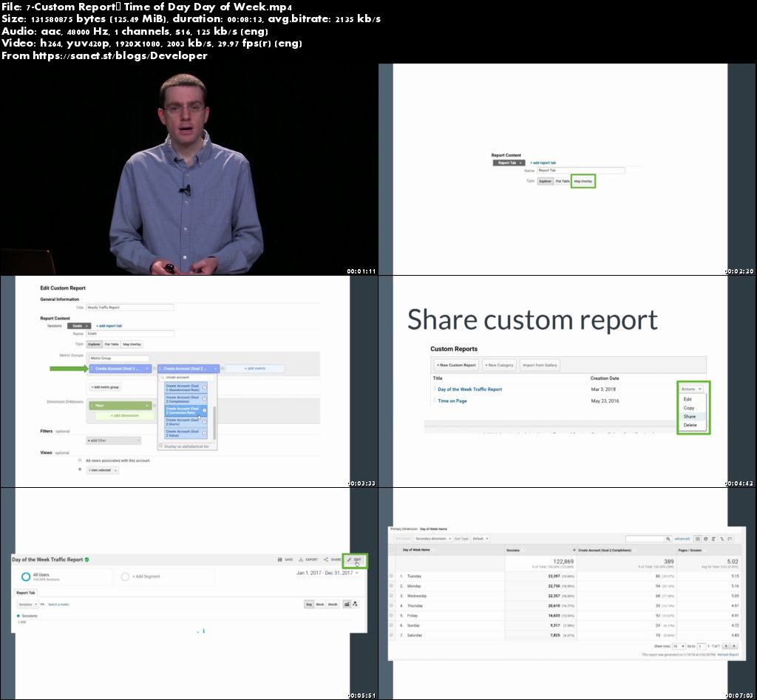Switch to Sessions tab in Edit Custom Report

[x=55, y=326]
